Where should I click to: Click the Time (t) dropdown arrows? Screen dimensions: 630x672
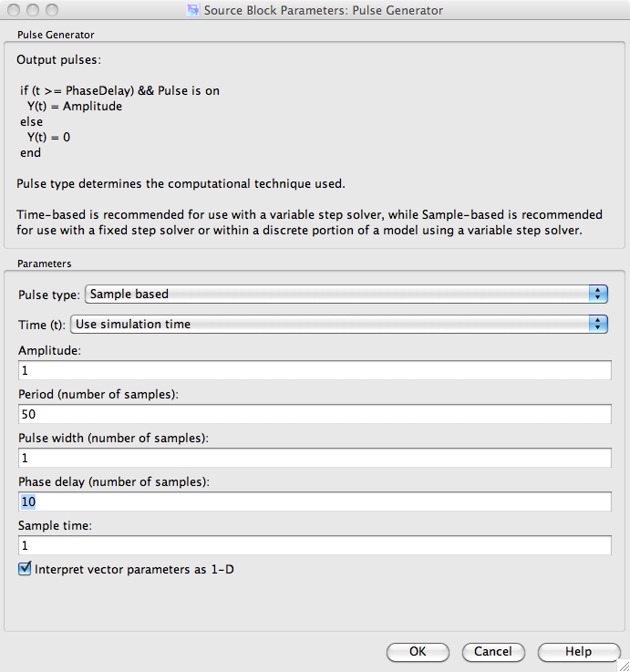[x=598, y=324]
